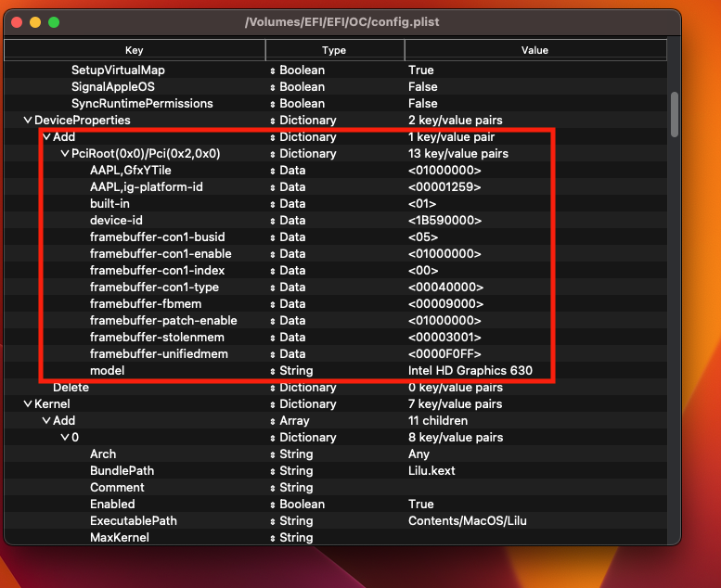Click the value <00001259>
The width and height of the screenshot is (721, 588).
pos(444,186)
